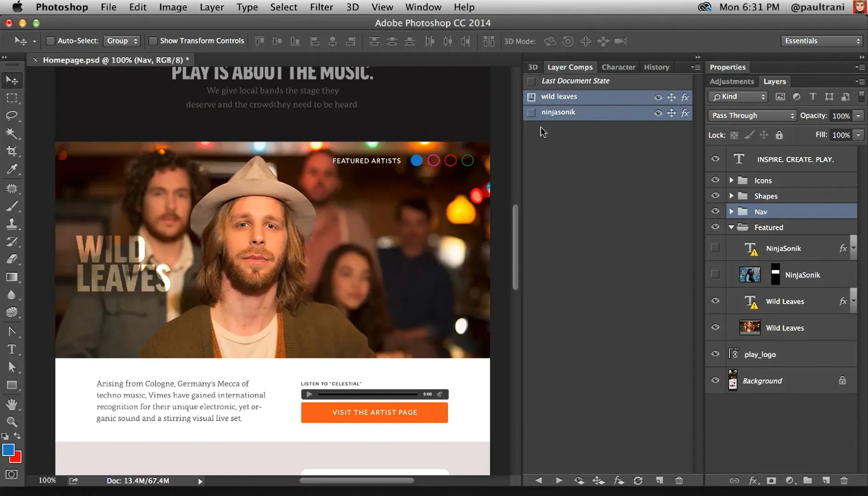Screen dimensions: 868x496
Task: Collapse the Featured layer group
Action: click(x=731, y=227)
